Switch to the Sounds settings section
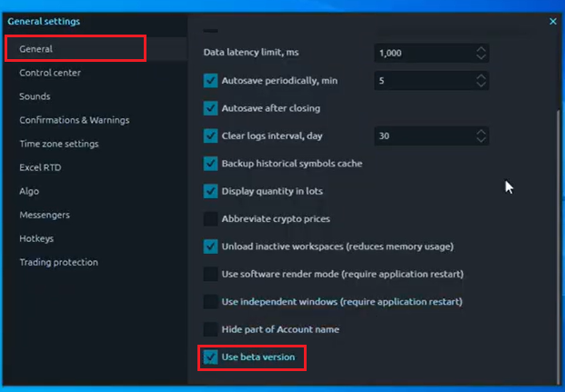 tap(35, 96)
